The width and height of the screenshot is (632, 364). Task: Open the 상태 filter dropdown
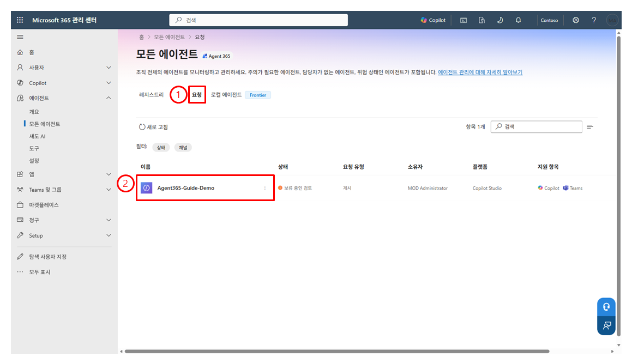[161, 147]
